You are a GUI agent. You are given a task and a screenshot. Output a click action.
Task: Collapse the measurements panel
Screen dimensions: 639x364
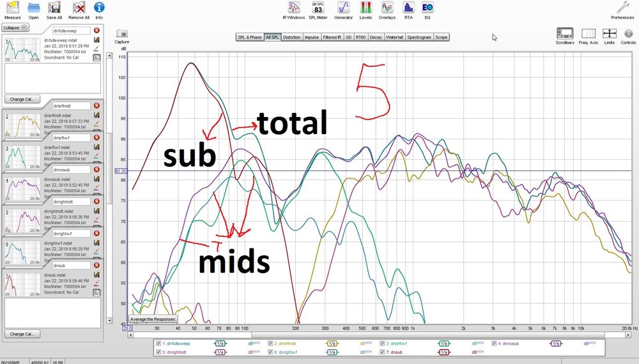pyautogui.click(x=15, y=27)
